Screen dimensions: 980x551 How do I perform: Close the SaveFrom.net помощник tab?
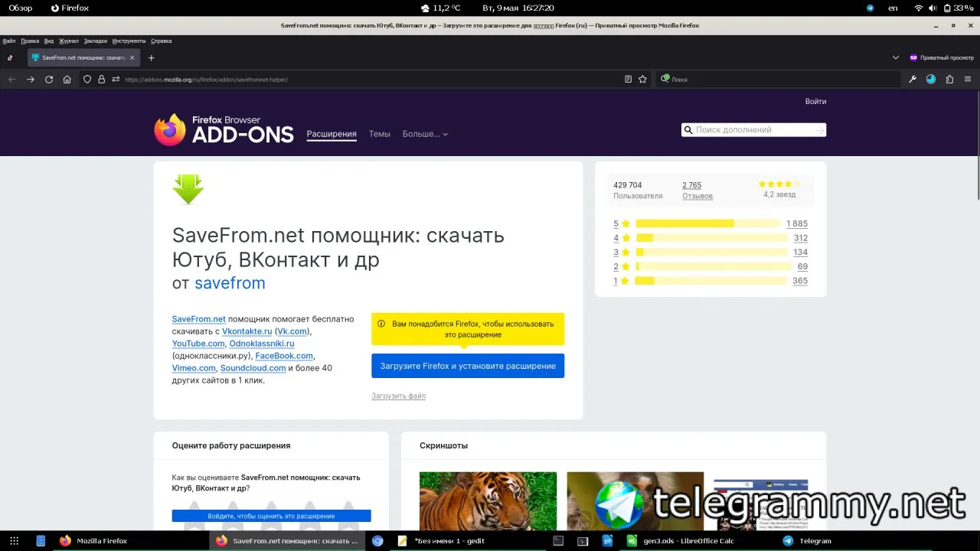(x=132, y=58)
